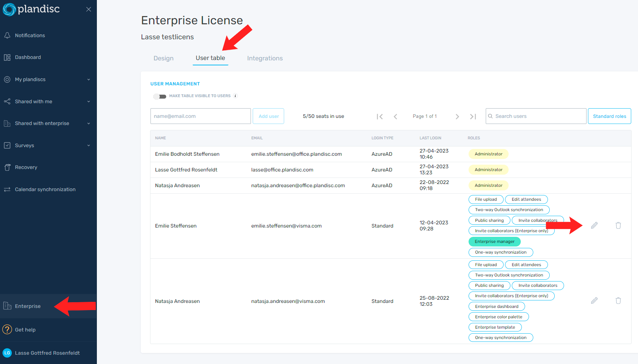
Task: Click Natasja Andreasen's Enterprise dashboard role tag
Action: click(x=497, y=306)
